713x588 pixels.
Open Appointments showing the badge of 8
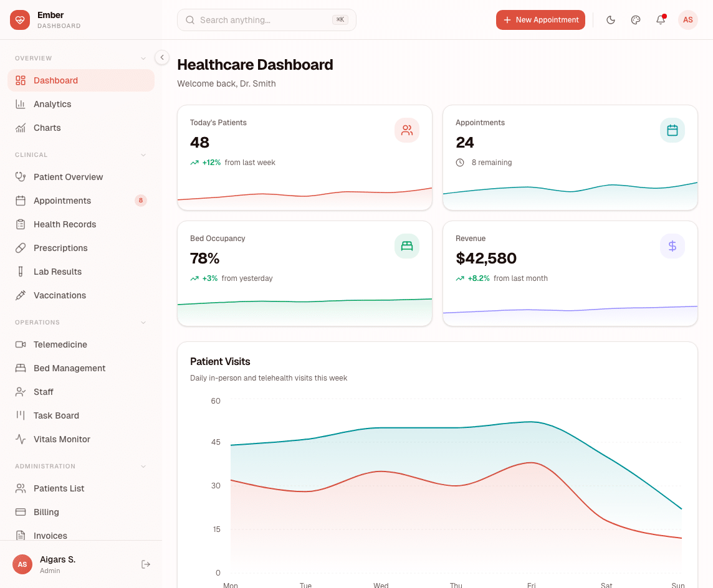click(x=62, y=201)
